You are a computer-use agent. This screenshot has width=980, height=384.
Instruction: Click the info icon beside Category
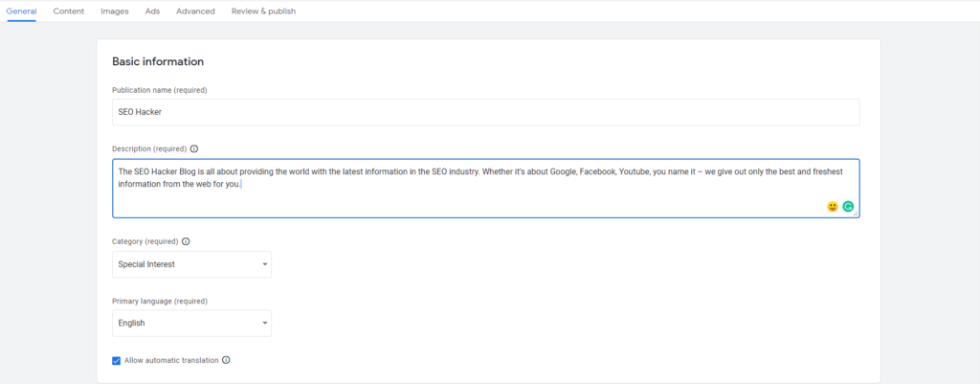click(186, 242)
